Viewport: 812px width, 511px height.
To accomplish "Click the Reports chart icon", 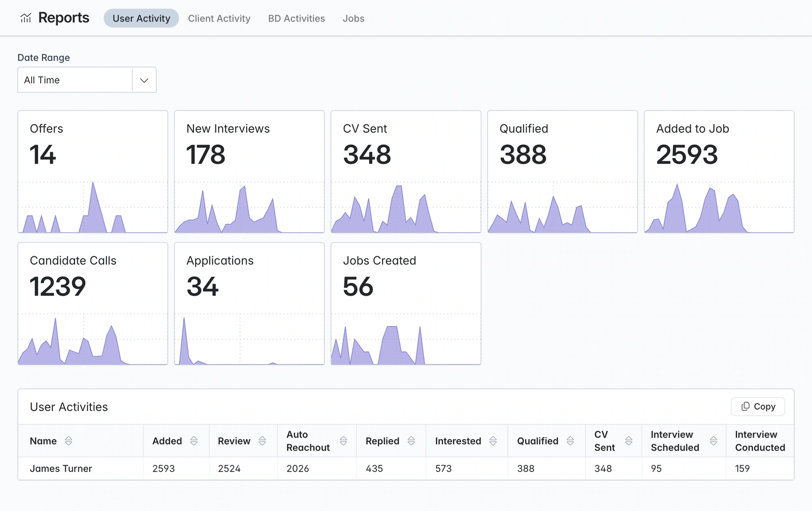I will [x=26, y=18].
